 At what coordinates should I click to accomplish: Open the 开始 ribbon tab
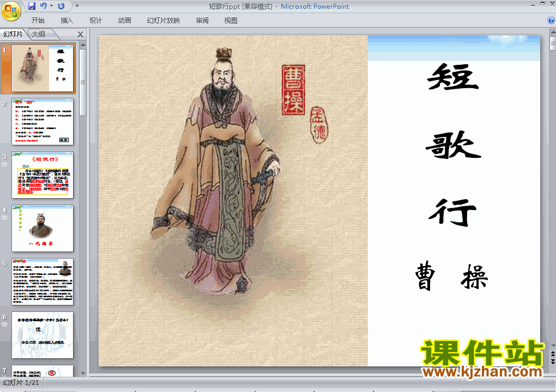coord(38,21)
